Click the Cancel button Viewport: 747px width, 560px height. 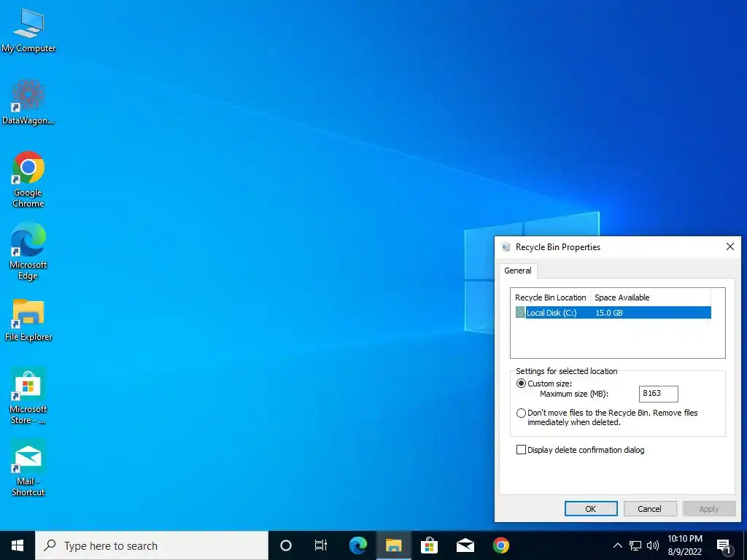650,508
